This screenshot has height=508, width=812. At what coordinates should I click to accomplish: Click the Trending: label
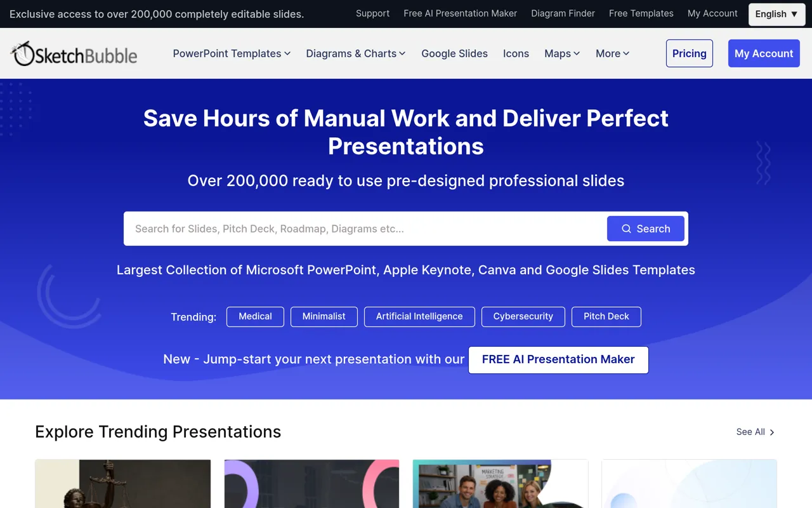(193, 317)
